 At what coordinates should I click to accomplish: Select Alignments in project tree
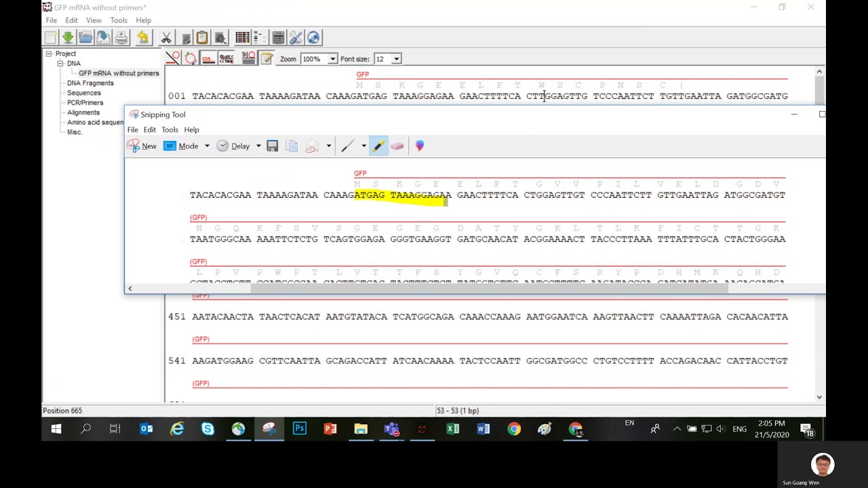pos(83,113)
